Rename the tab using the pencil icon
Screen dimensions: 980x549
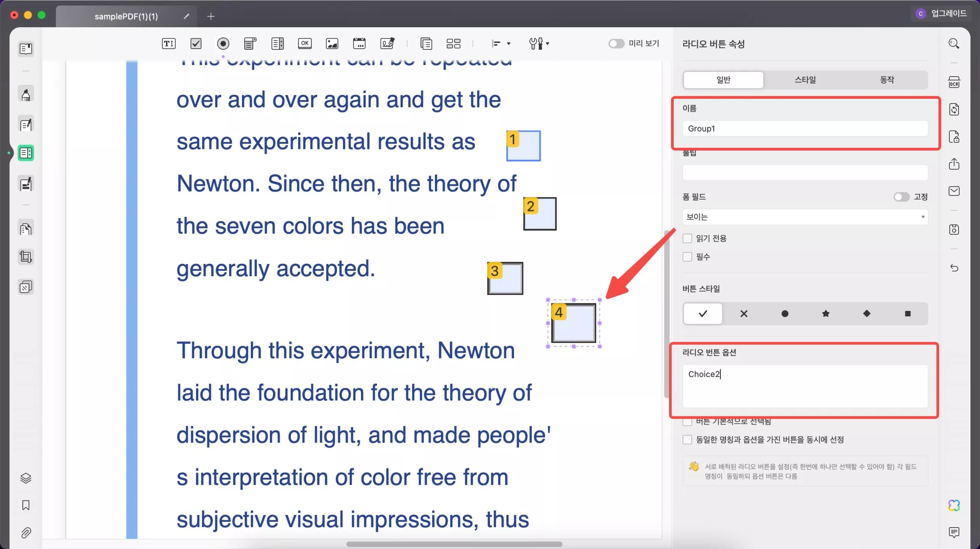(186, 16)
